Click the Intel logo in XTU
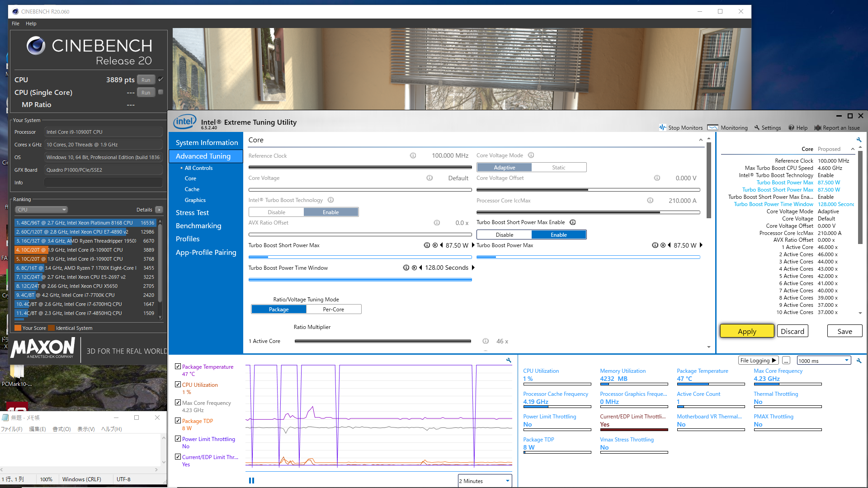 pyautogui.click(x=185, y=122)
